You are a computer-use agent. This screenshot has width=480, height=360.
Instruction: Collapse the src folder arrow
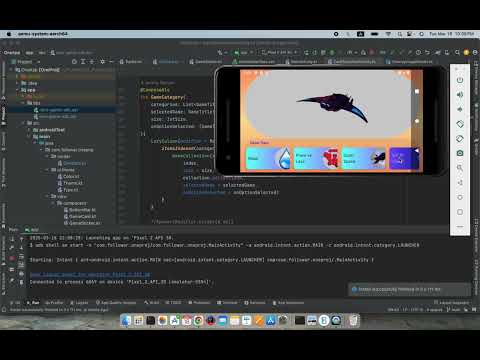(x=24, y=123)
